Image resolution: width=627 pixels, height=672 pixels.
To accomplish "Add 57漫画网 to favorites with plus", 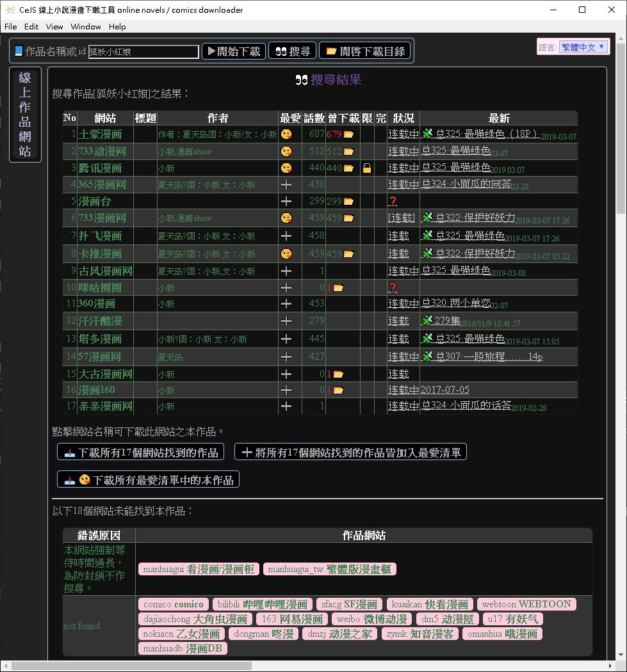I will [x=286, y=356].
